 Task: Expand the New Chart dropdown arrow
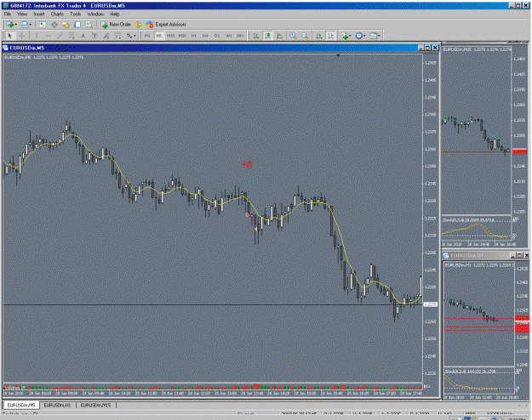click(15, 25)
